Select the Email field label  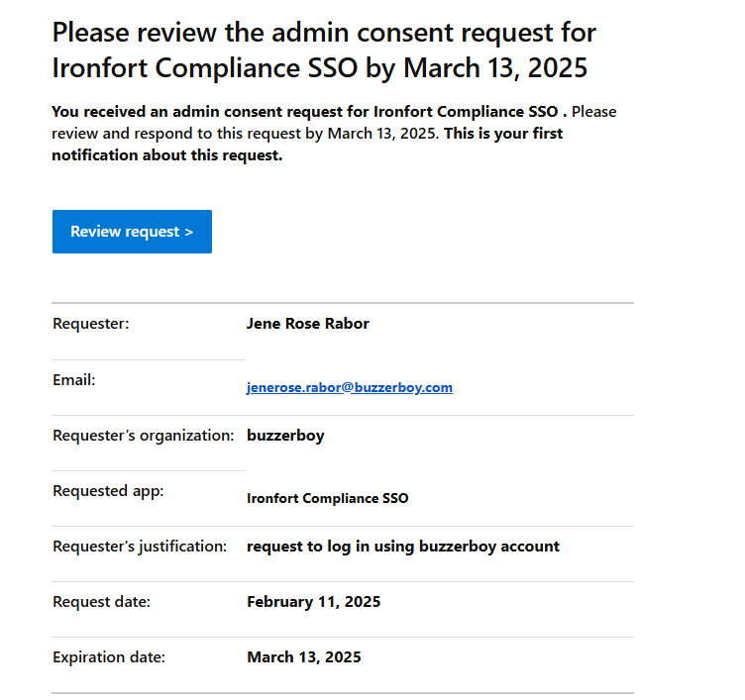(x=73, y=379)
